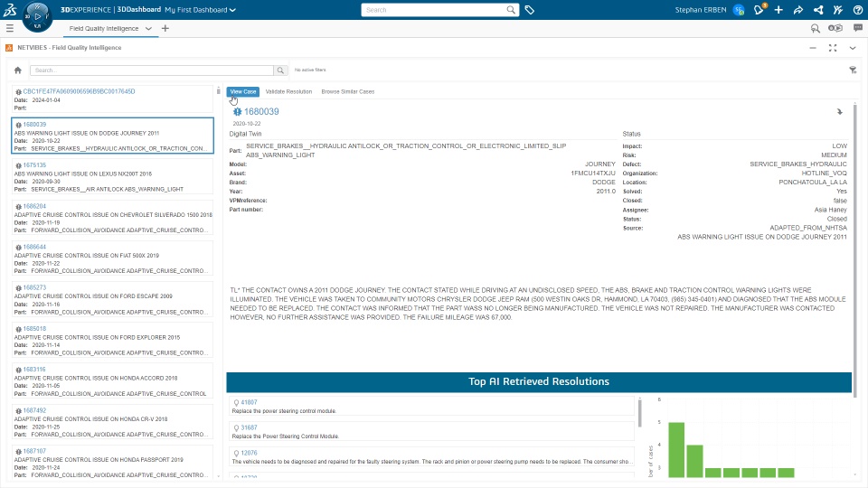Click the lightbulb icon of resolution 41807
Screen dimensions: 868x488
(x=236, y=403)
